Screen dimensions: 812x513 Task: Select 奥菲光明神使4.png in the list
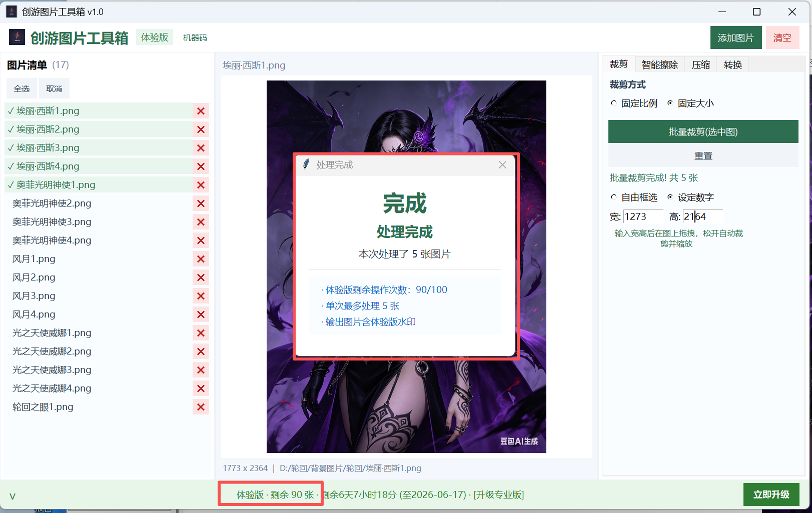tap(99, 240)
